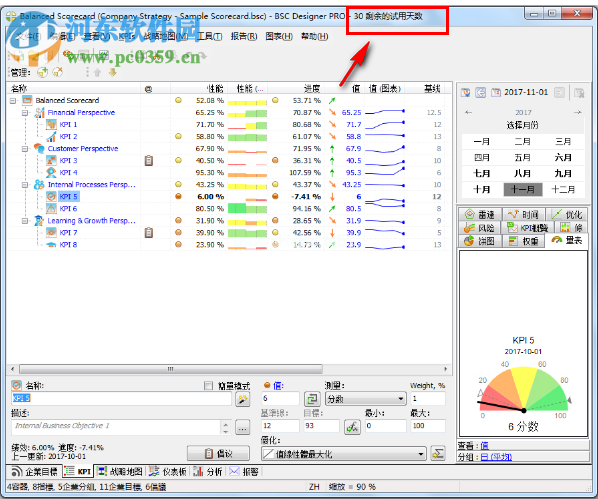Click the horizontal scrollbar thumb under the KPI table
This screenshot has width=598, height=499.
click(x=171, y=369)
